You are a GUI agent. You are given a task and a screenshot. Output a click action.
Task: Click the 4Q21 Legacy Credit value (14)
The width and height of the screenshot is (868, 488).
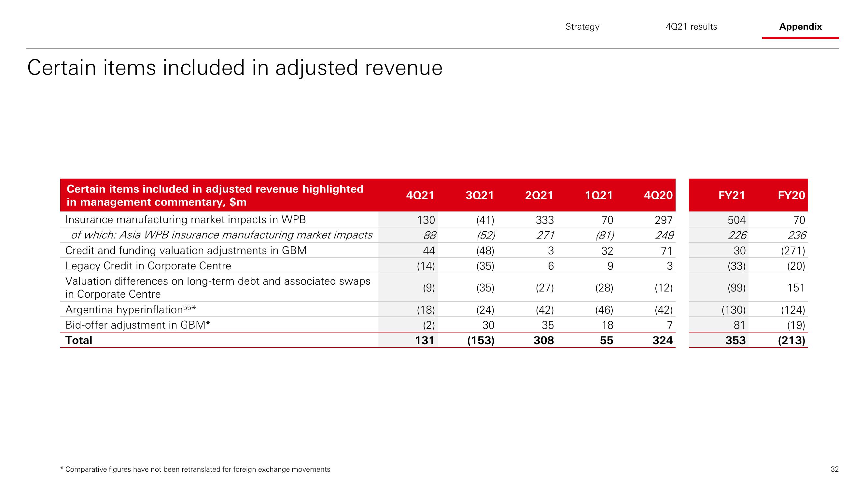[426, 266]
